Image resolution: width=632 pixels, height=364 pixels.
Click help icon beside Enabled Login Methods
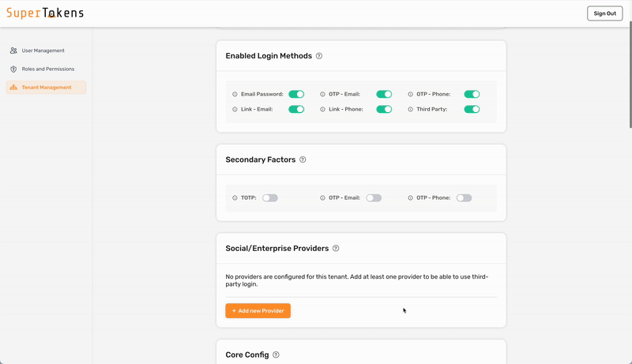(319, 56)
